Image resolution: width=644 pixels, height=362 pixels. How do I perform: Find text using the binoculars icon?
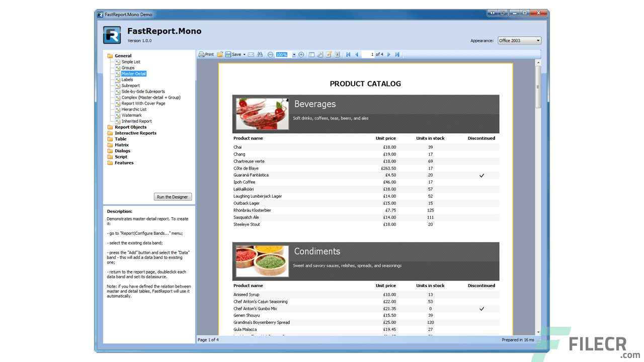click(260, 54)
